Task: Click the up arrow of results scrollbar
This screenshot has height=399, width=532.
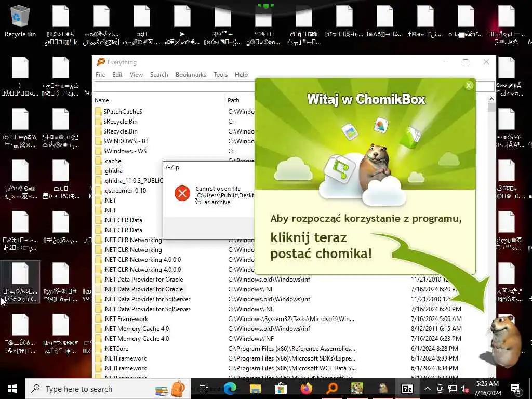Action: [x=491, y=99]
